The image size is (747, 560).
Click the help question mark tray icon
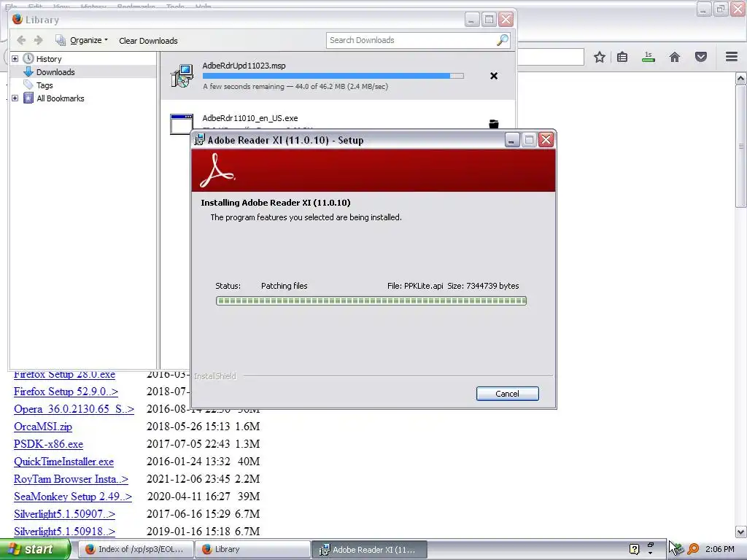(x=634, y=549)
